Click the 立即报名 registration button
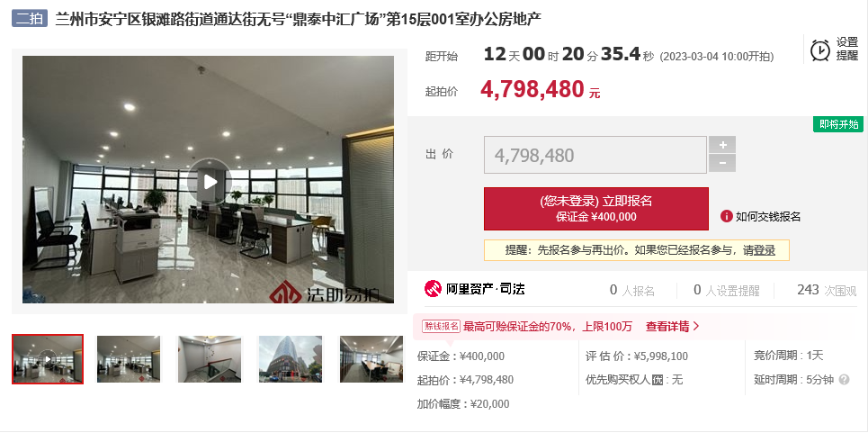 pos(596,209)
